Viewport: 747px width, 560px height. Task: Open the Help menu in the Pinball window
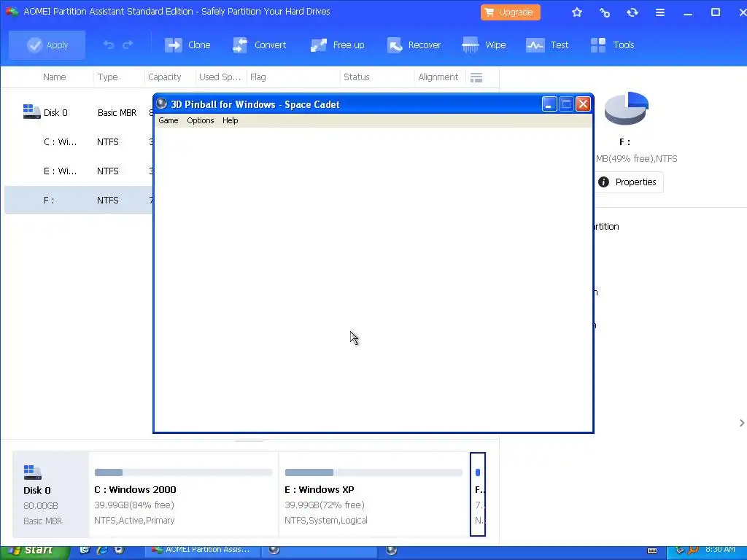[x=230, y=120]
